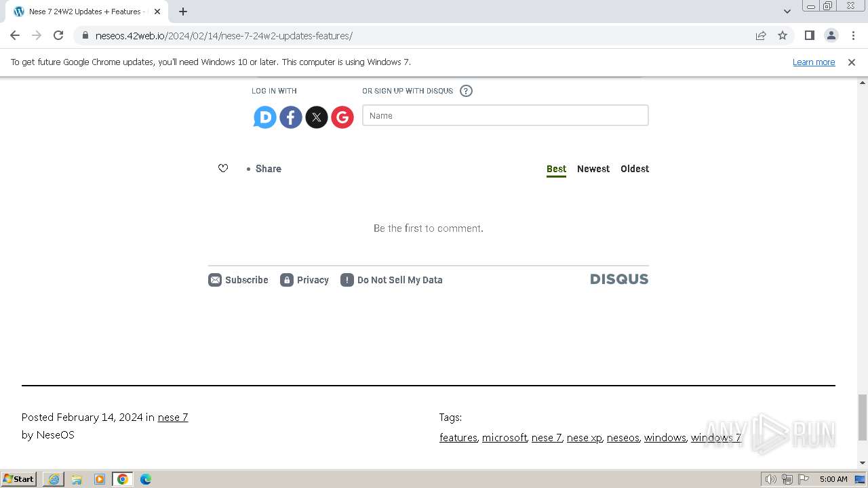Log in with the Google icon
Screen dimensions: 868x488
pyautogui.click(x=342, y=117)
